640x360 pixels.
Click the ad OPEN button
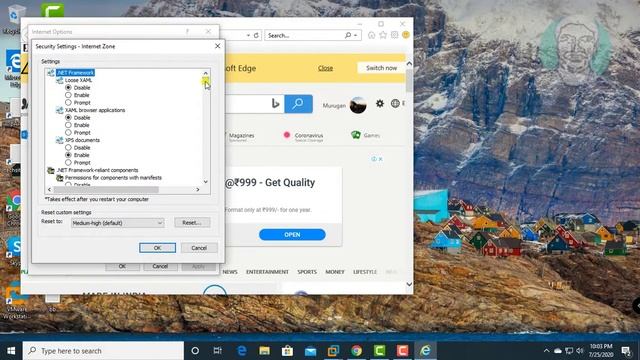(292, 235)
